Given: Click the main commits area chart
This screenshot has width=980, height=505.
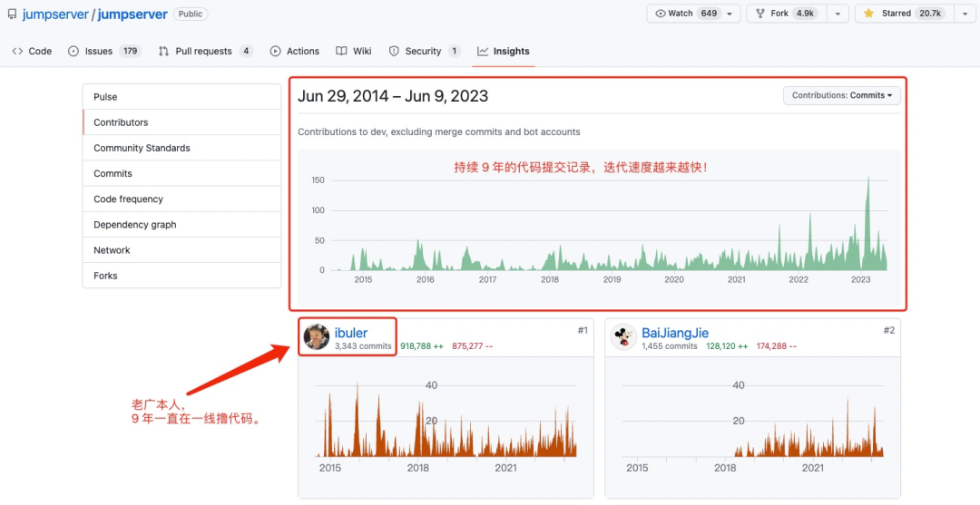Looking at the screenshot, I should pos(599,226).
